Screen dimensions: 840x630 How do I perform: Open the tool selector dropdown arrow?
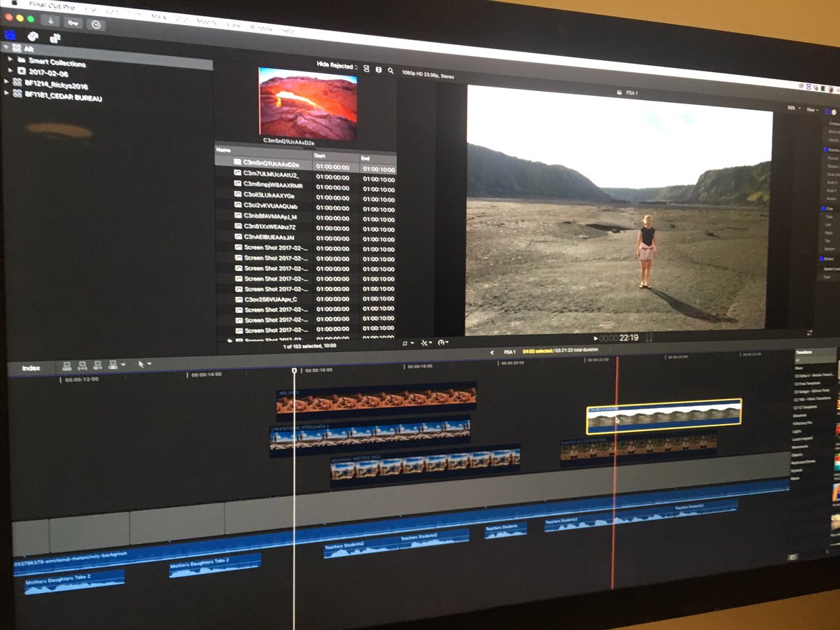[x=148, y=364]
